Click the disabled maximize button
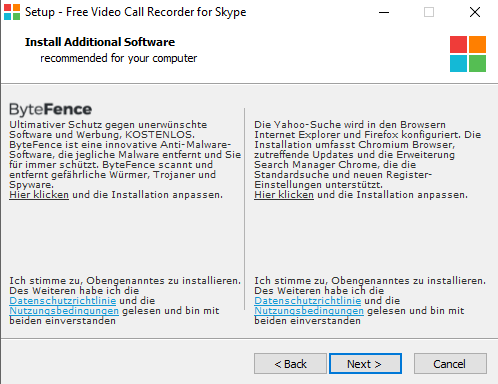498x384 pixels. [429, 12]
